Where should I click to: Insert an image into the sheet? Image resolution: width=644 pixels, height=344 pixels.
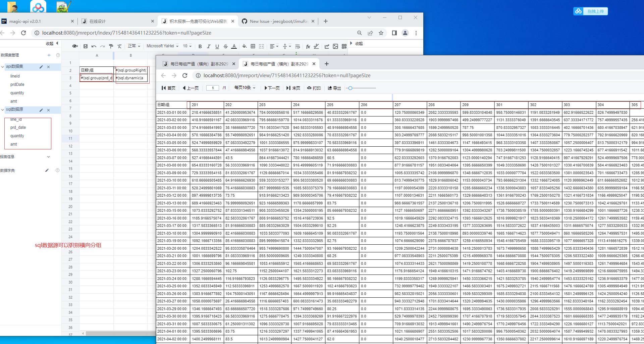(335, 46)
